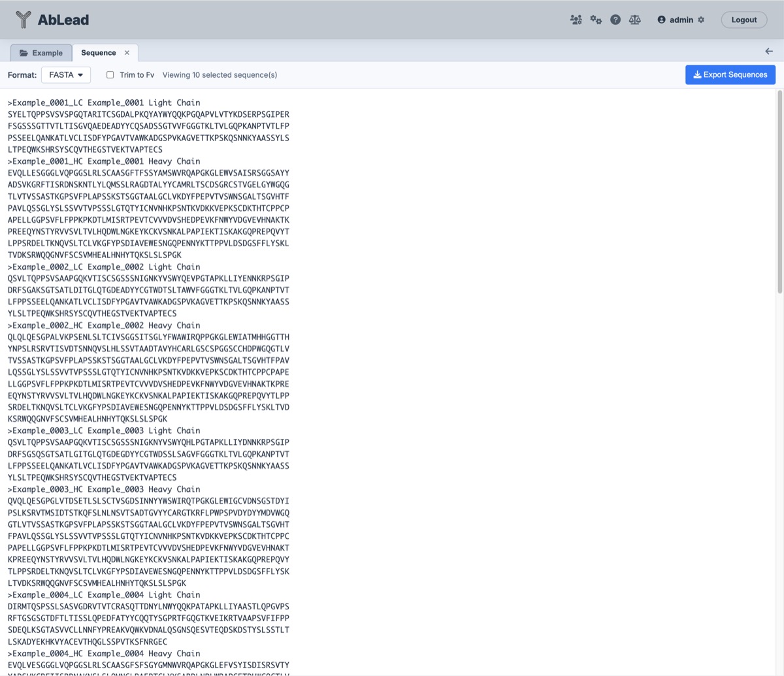
Task: Click the back arrow above the sequence panel
Action: coord(768,51)
